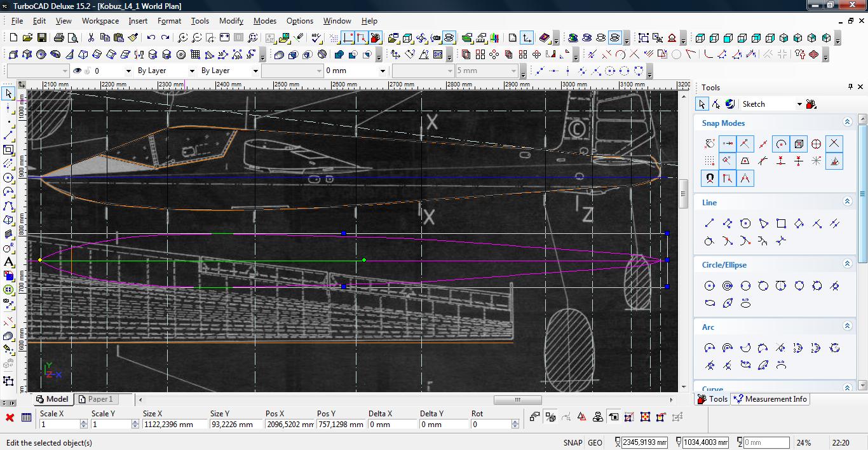Screen dimensions: 868x450
Task: Click the Zoom Extents icon
Action: point(224,38)
